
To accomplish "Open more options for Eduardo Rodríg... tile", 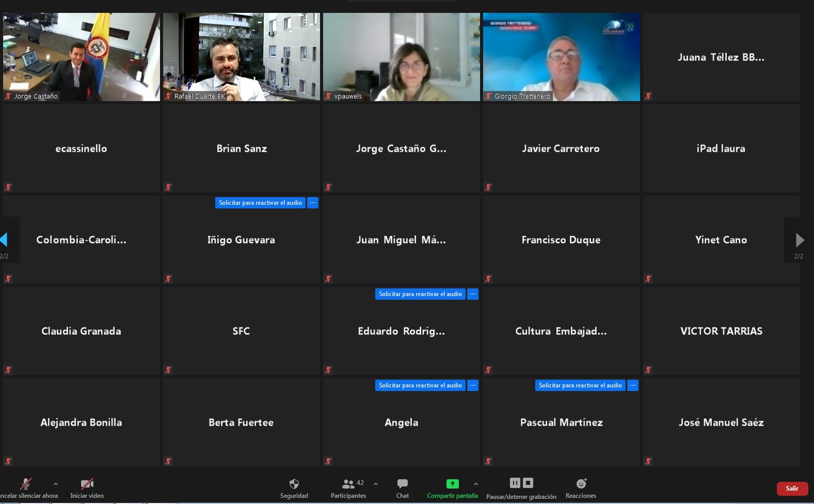I will click(473, 294).
